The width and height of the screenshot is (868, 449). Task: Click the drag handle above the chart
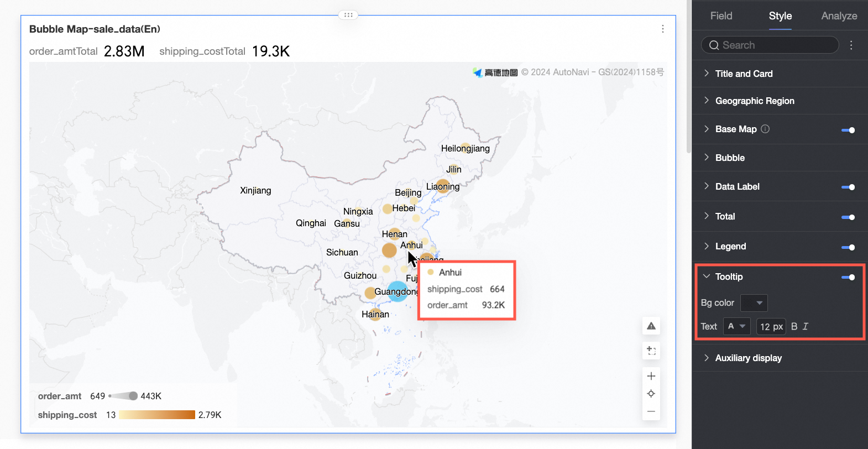[x=348, y=15]
